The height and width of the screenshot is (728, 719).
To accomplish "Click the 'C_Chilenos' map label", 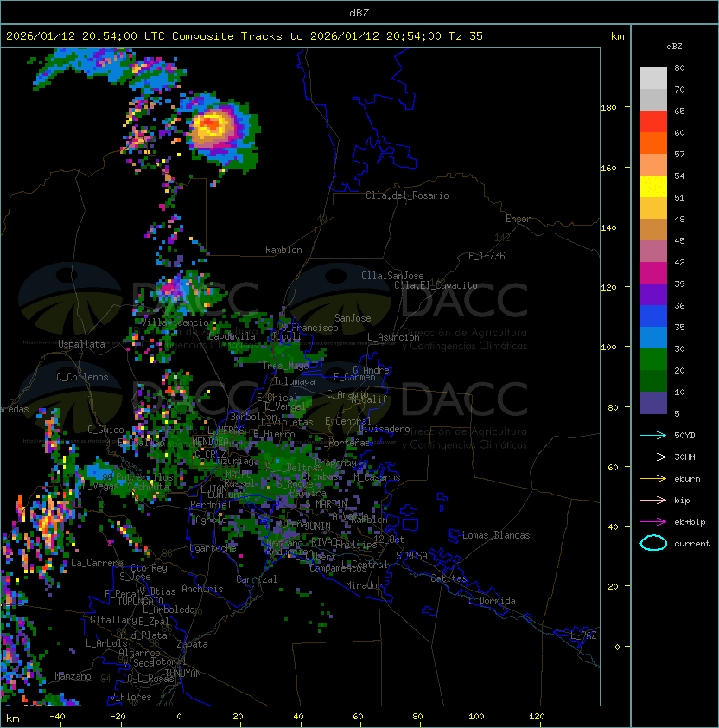I will [x=82, y=377].
